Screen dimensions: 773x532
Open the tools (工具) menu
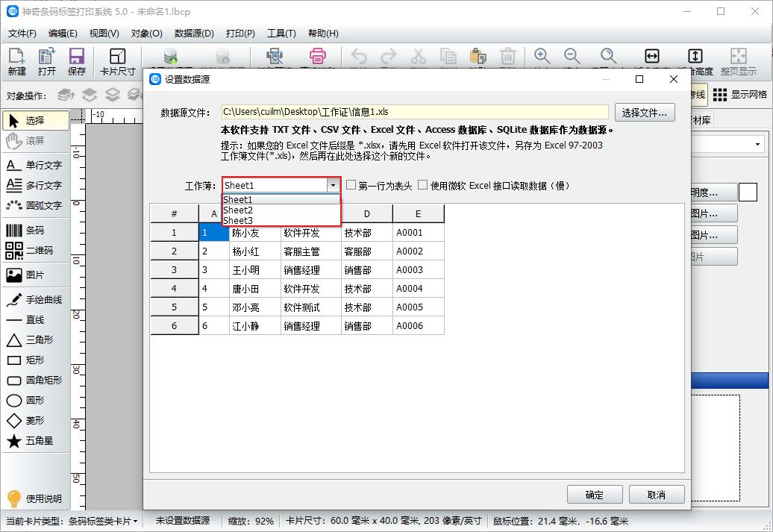[281, 34]
